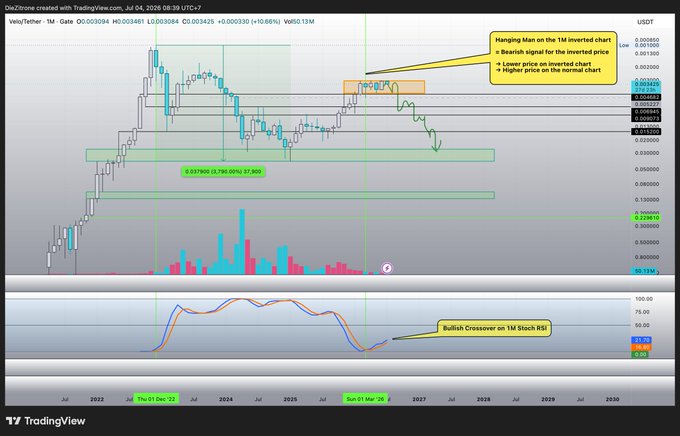Click the green 0.00 indicator value label
This screenshot has height=436, width=680.
coord(640,354)
